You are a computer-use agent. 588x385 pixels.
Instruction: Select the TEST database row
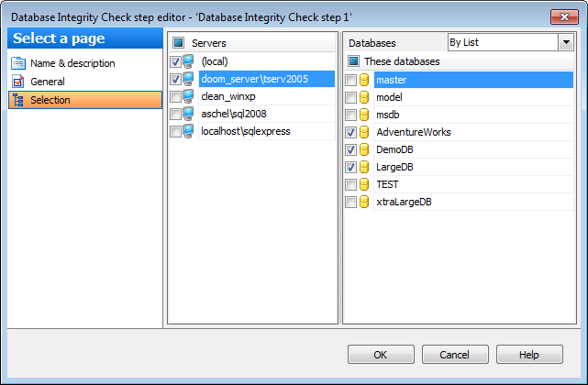(x=459, y=184)
